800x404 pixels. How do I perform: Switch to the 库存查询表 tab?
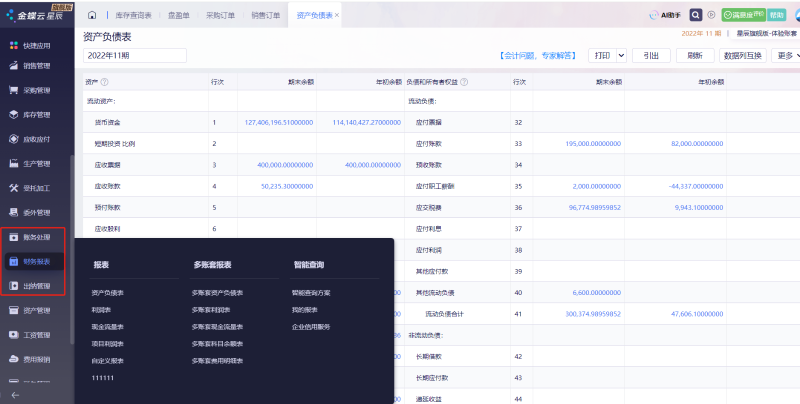coord(133,15)
